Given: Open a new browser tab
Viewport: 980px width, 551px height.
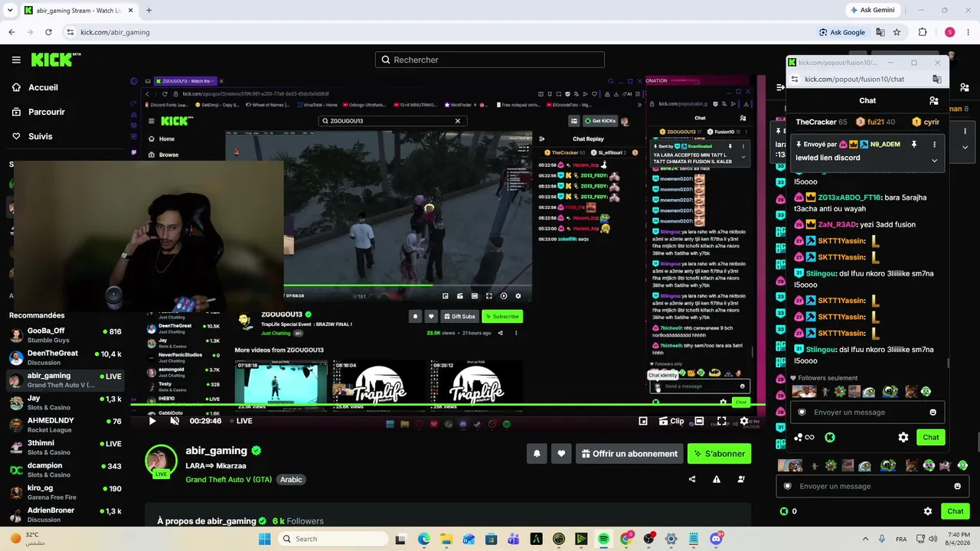Looking at the screenshot, I should [149, 10].
